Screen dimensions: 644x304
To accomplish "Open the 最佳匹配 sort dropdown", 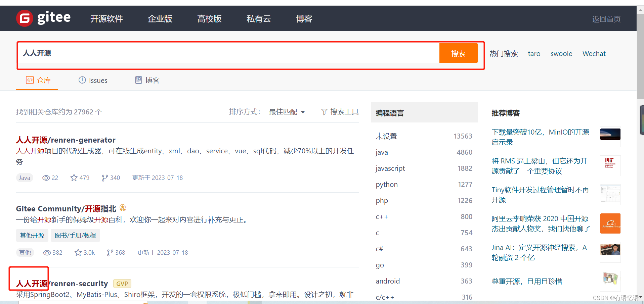I will (x=287, y=112).
